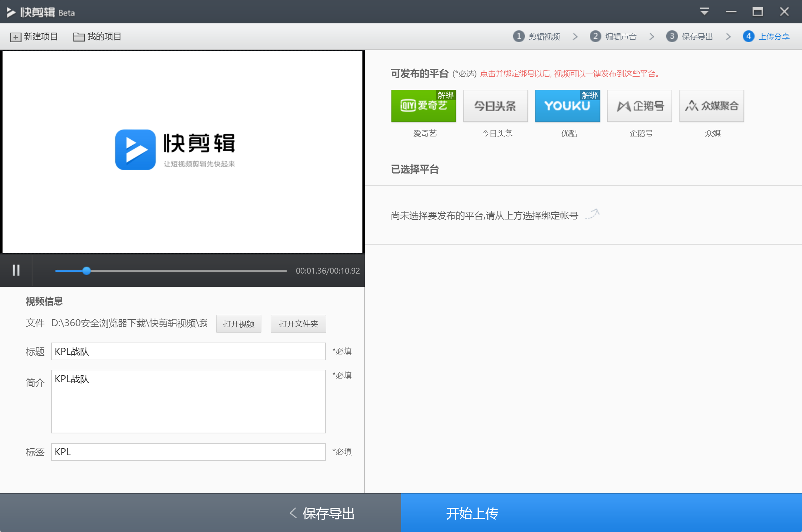This screenshot has width=802, height=532.
Task: Go back via bottom 保存导出 button
Action: (322, 513)
